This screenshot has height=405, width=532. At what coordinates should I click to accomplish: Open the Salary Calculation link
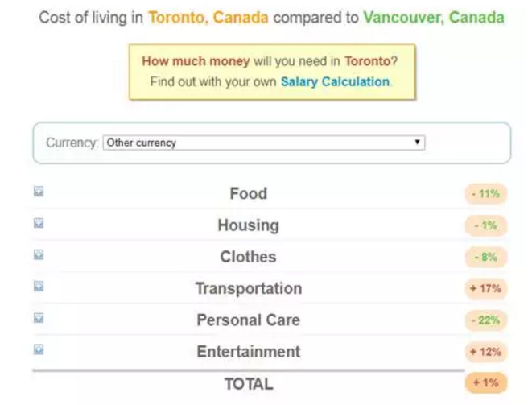pyautogui.click(x=335, y=81)
